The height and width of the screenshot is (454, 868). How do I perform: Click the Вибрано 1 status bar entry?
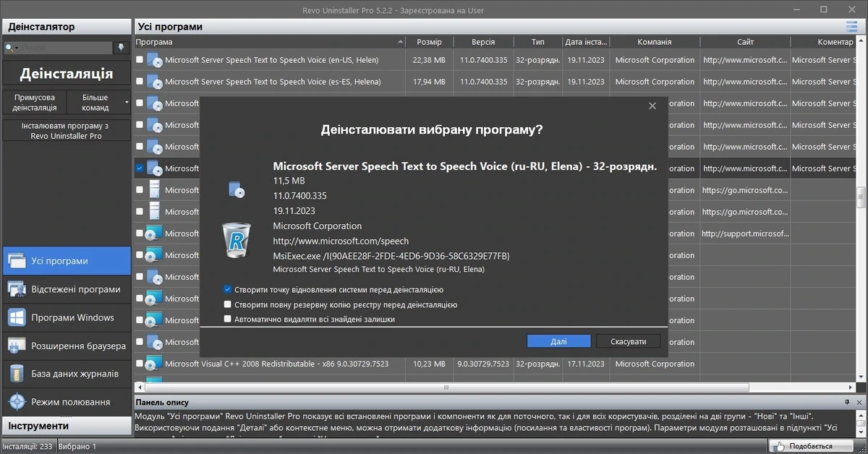tap(77, 447)
